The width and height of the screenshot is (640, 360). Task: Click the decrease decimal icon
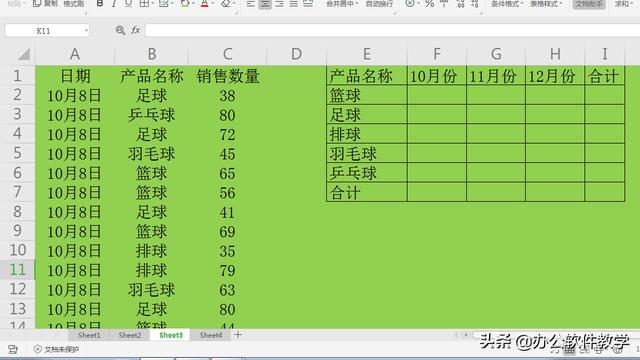click(x=475, y=4)
